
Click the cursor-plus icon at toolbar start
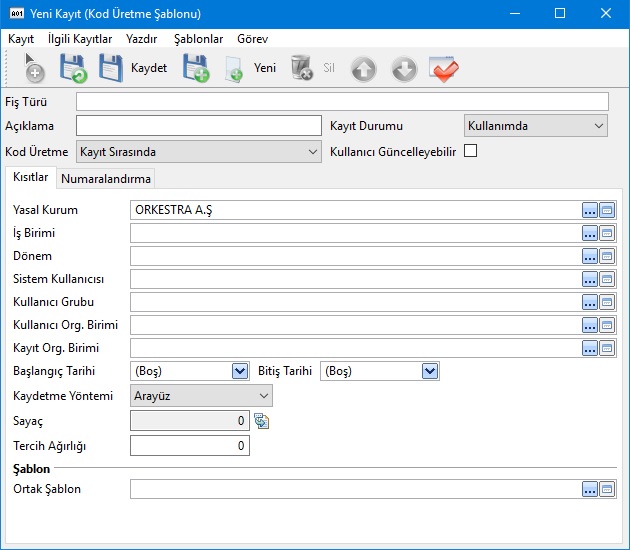coord(33,68)
